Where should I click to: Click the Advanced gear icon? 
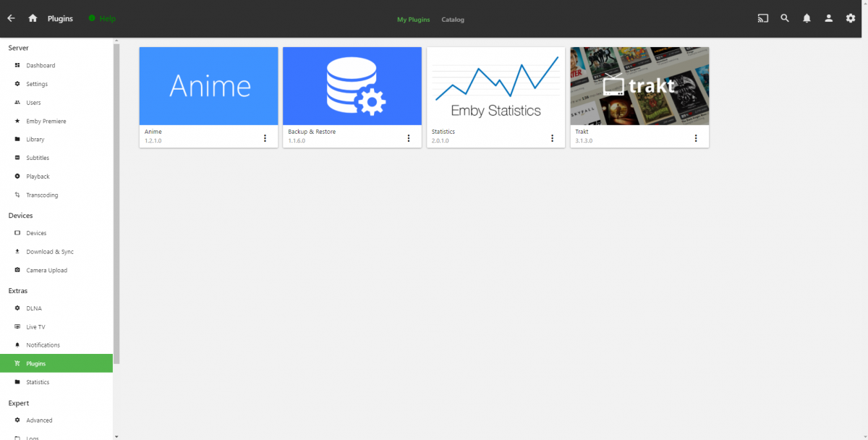tap(17, 420)
